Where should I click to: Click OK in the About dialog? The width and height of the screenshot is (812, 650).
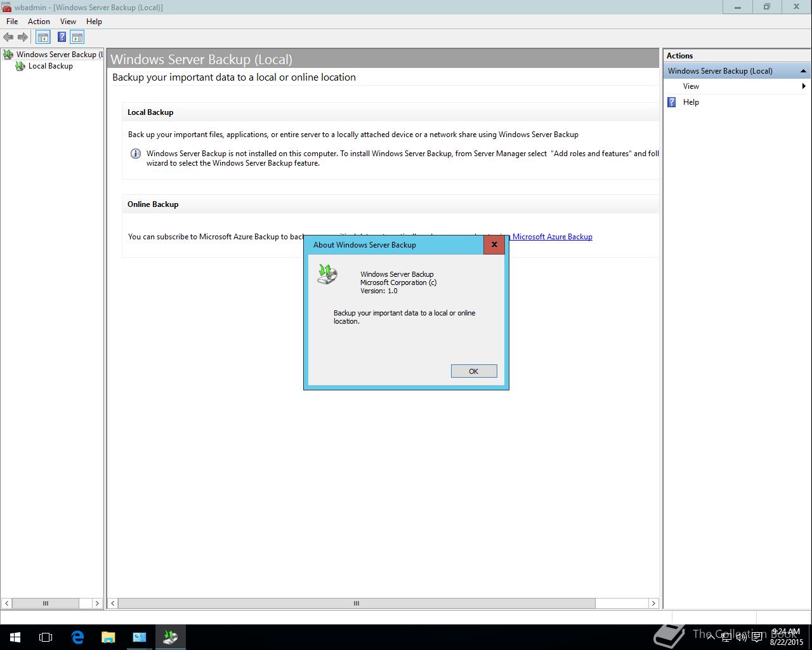coord(474,371)
